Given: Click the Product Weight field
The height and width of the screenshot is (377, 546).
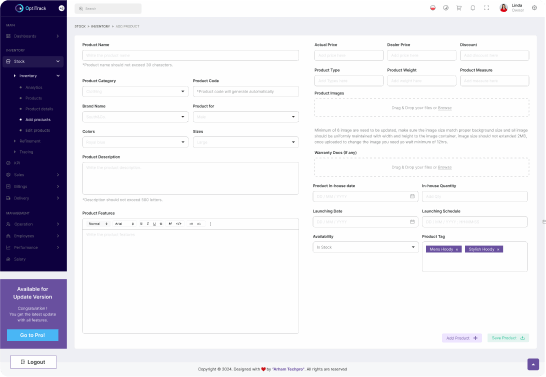Looking at the screenshot, I should tap(421, 81).
